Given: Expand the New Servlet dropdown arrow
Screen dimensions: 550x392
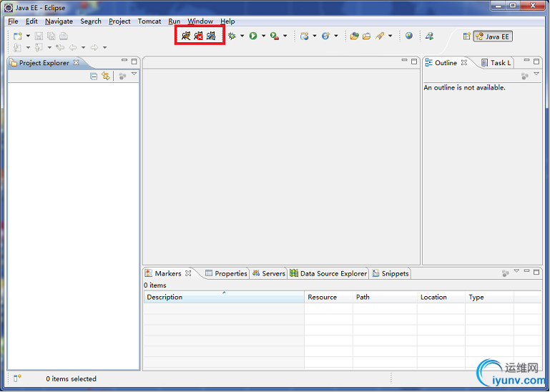Looking at the screenshot, I should pyautogui.click(x=336, y=36).
